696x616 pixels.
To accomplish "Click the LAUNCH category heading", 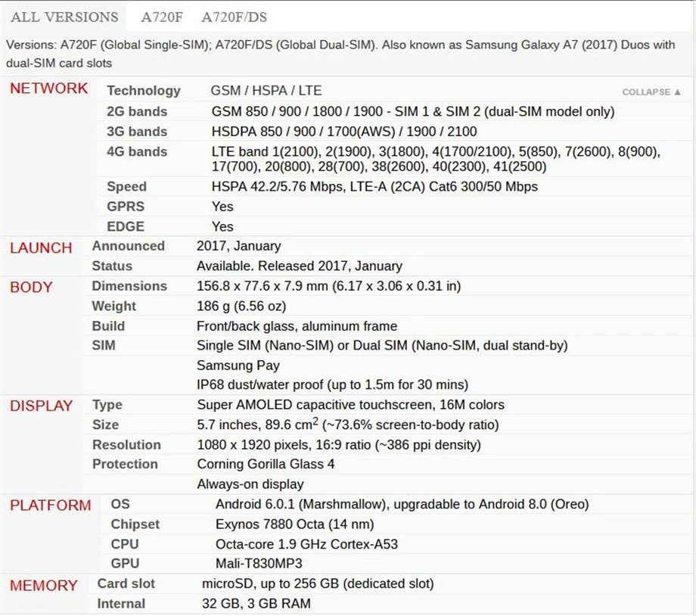I will pyautogui.click(x=41, y=247).
